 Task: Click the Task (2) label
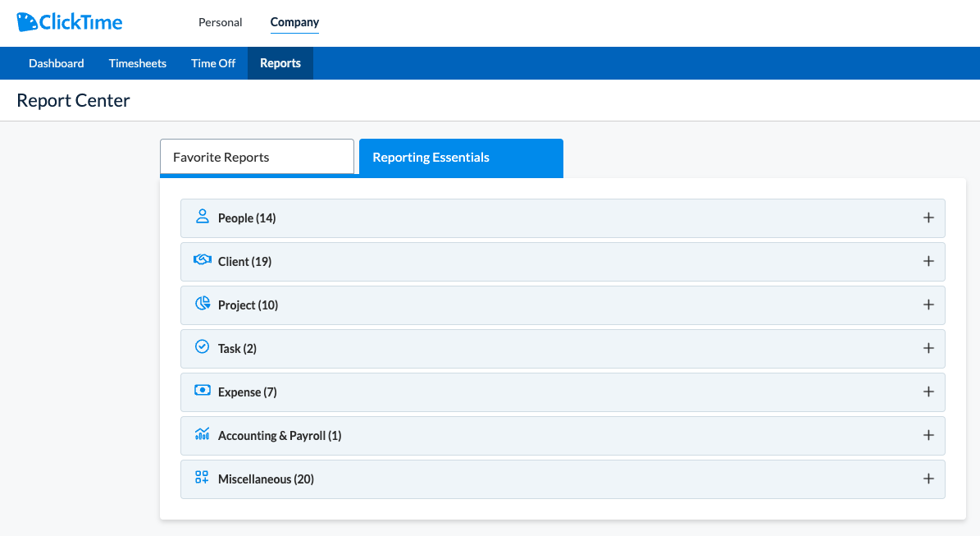(x=237, y=348)
